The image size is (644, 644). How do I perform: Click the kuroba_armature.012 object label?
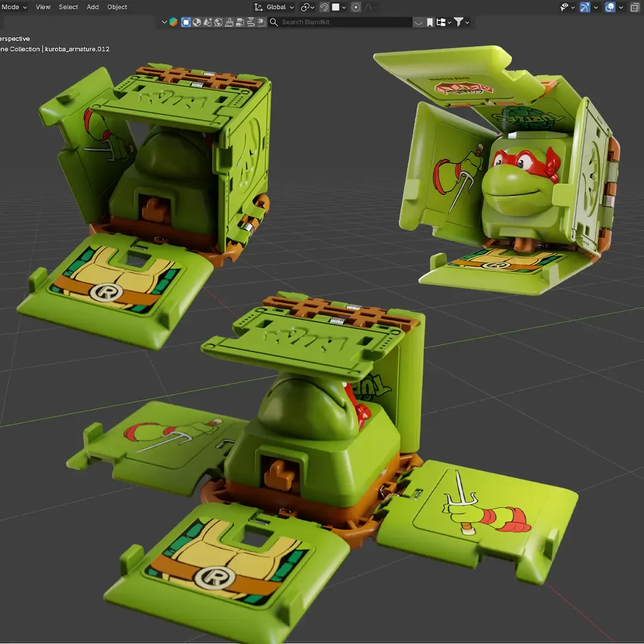click(77, 49)
